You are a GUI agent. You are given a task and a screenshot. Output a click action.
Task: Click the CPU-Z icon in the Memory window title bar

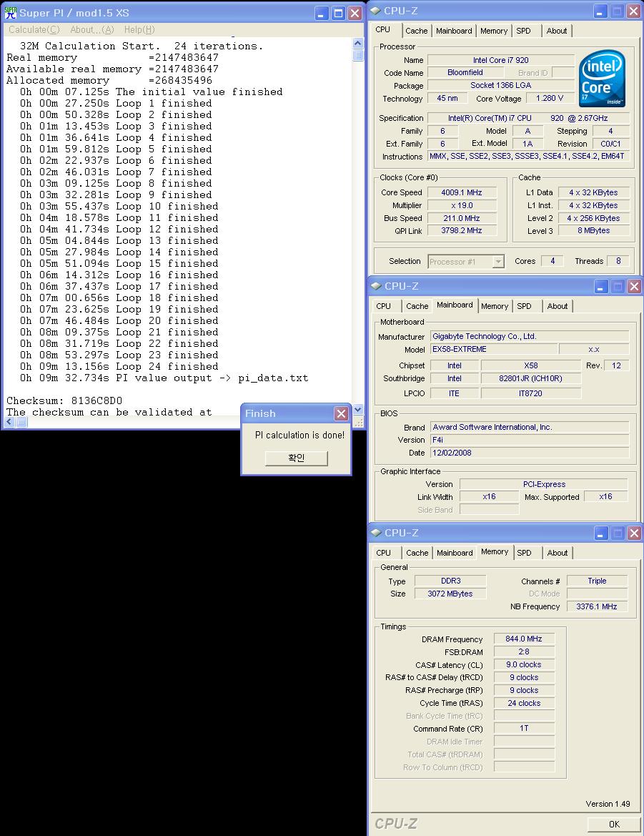[x=376, y=533]
